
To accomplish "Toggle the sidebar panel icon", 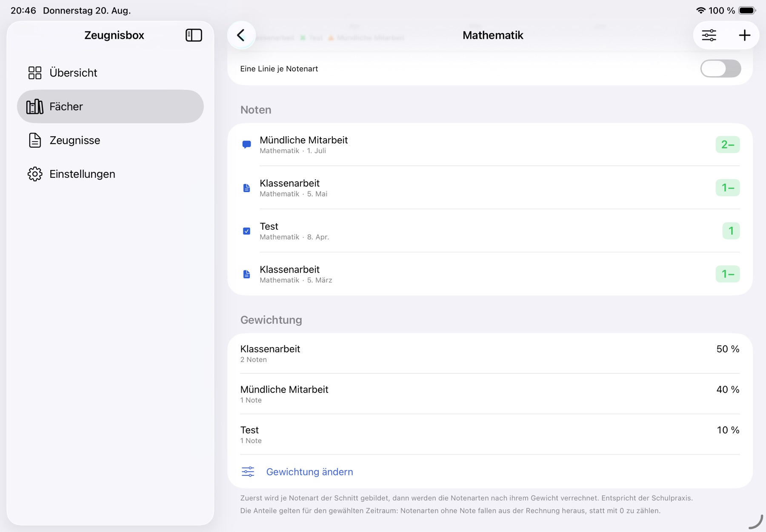I will 194,35.
